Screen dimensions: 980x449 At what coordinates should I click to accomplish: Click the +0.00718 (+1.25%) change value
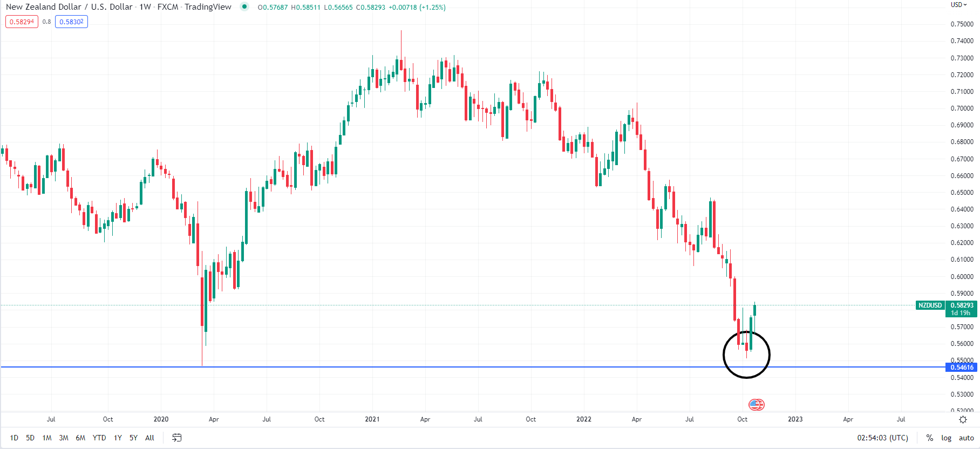[417, 8]
